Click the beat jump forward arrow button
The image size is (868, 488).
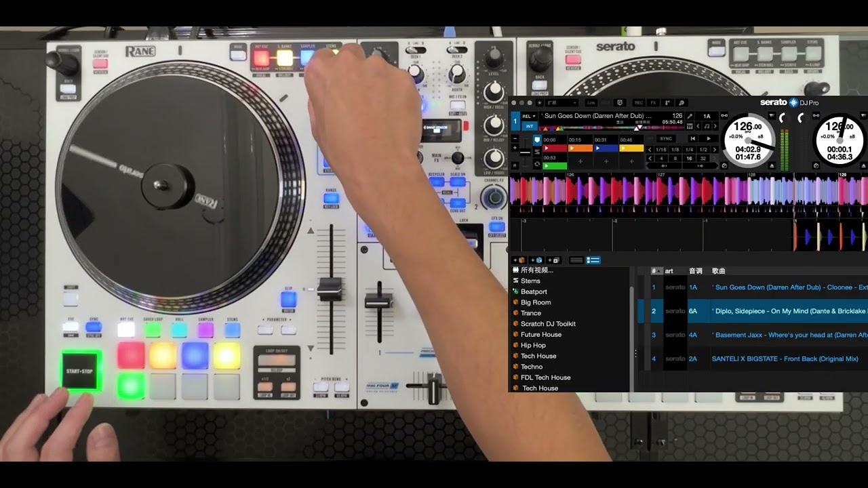pos(700,165)
